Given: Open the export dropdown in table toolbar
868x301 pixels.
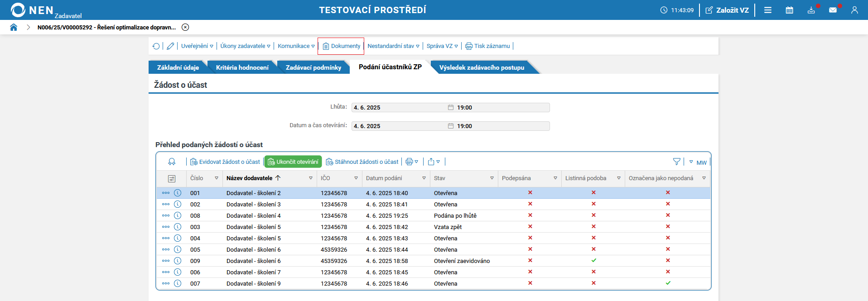Looking at the screenshot, I should coord(434,162).
